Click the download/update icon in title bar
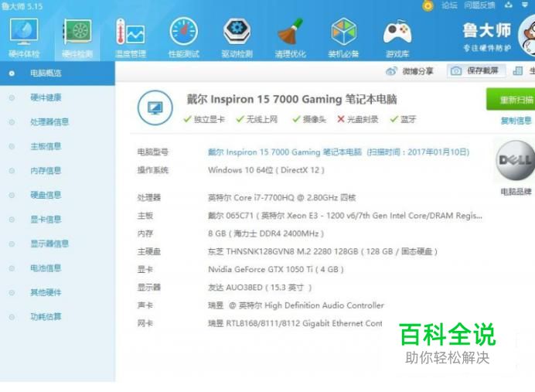This screenshot has height=392, width=535. [509, 5]
